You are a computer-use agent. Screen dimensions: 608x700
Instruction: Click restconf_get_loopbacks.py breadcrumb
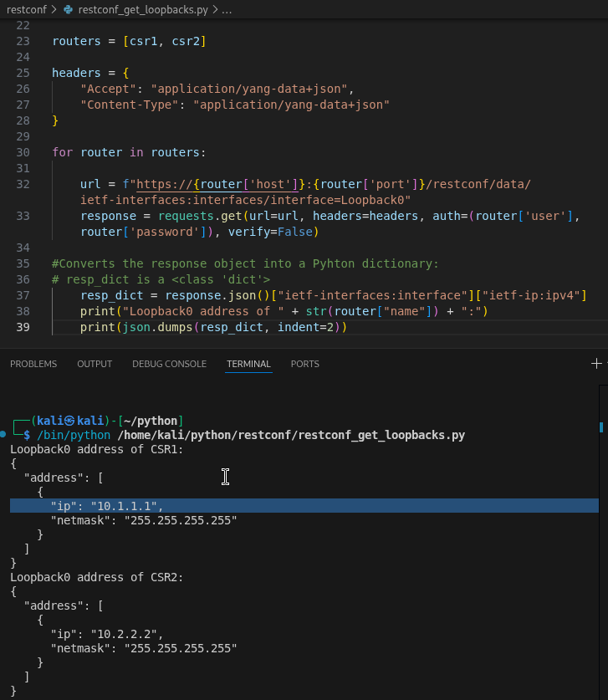coord(143,9)
